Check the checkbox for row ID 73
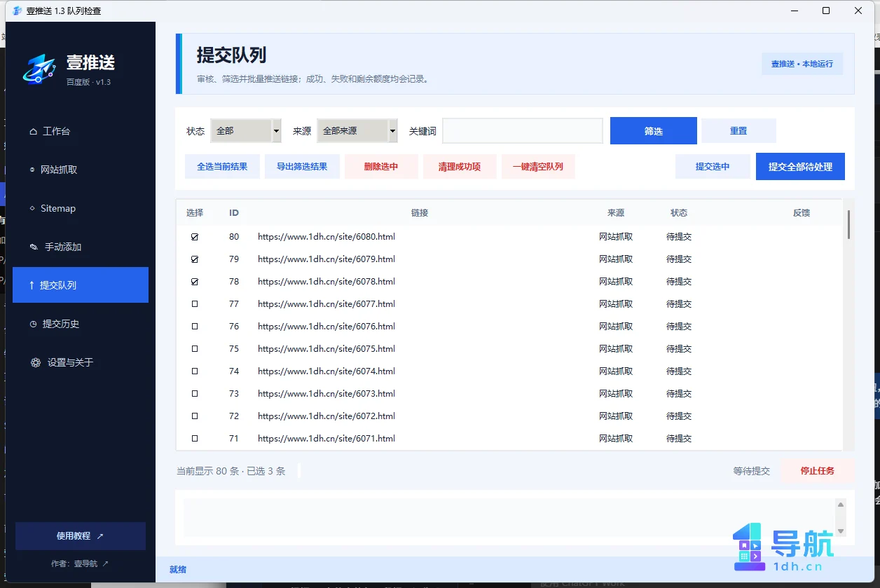 coord(195,394)
